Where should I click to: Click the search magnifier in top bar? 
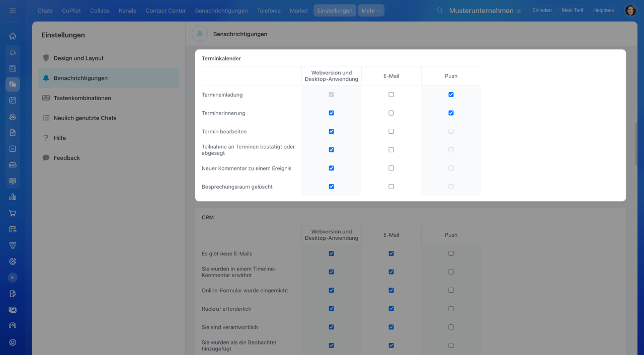[440, 11]
